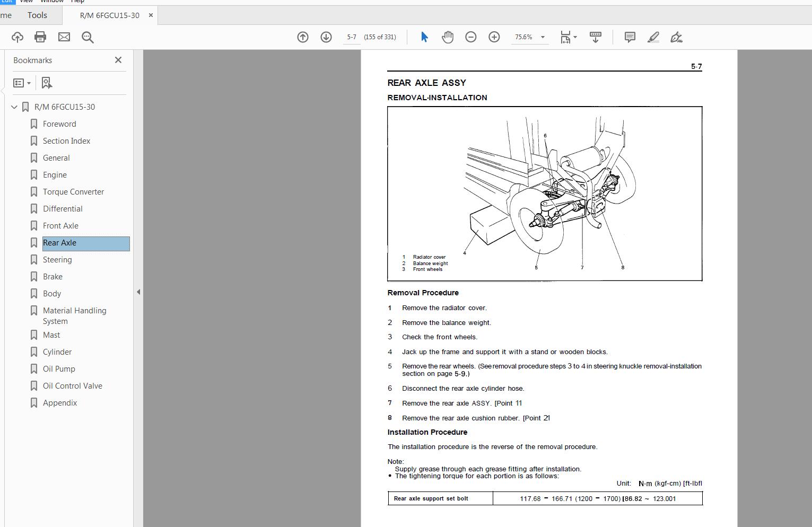
Task: Open the bookmarks options menu
Action: (x=21, y=83)
